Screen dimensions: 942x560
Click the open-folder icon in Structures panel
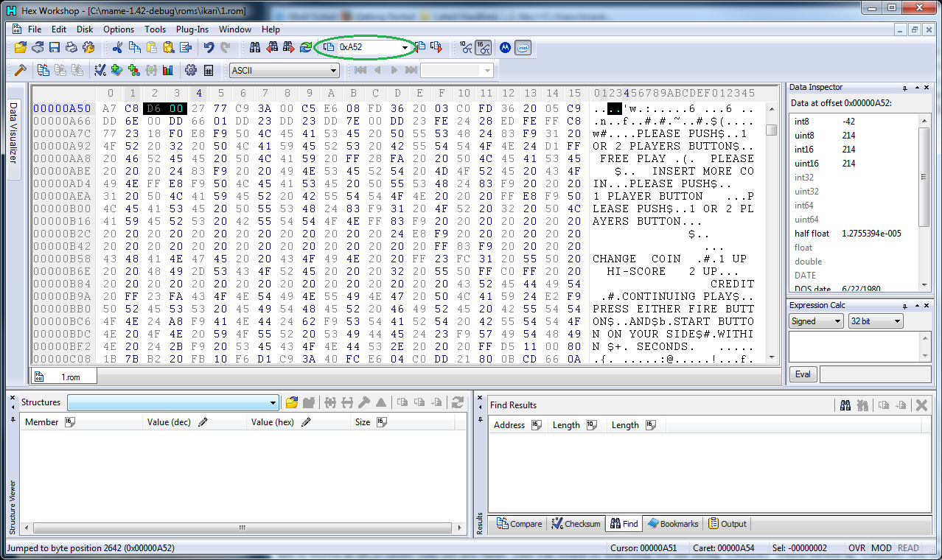292,402
